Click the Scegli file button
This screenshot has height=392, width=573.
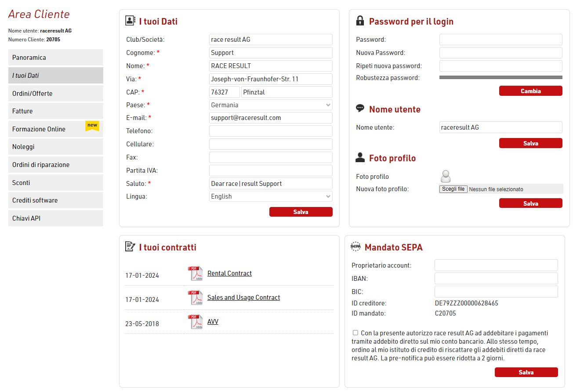click(x=453, y=189)
